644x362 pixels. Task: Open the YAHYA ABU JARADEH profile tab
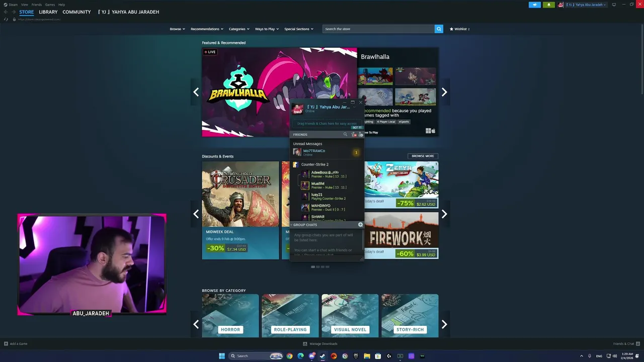pyautogui.click(x=128, y=12)
